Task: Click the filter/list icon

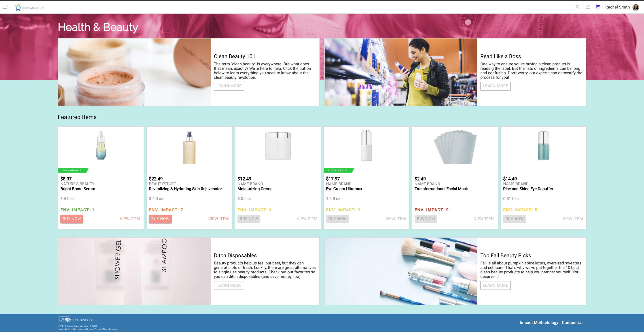Action: 588,7
